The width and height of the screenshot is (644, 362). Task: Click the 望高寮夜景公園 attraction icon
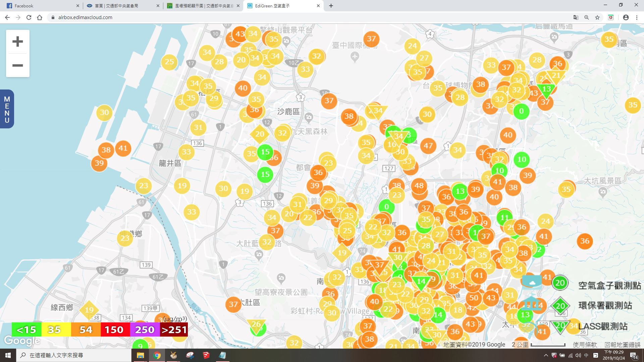[x=281, y=278]
